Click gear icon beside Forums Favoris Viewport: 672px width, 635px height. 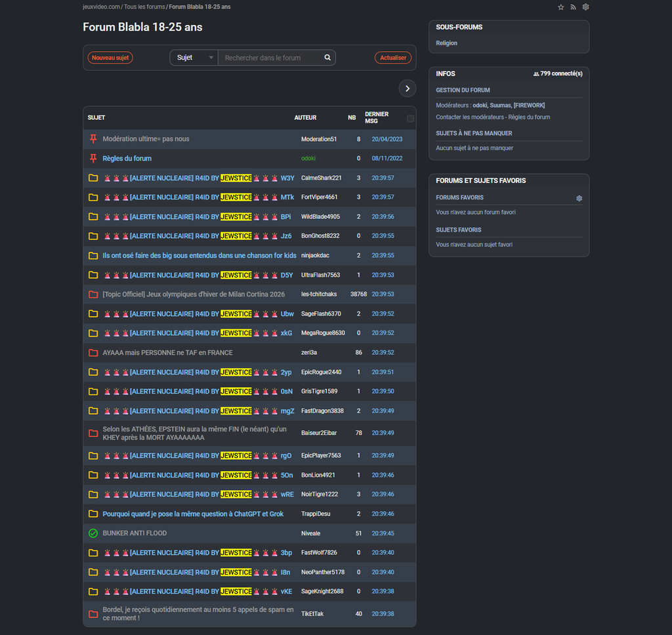[x=579, y=198]
